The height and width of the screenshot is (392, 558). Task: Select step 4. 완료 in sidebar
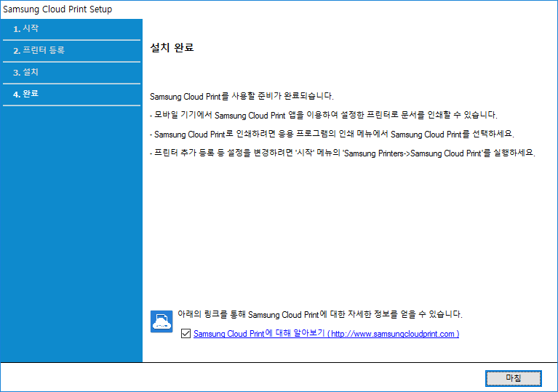click(x=71, y=95)
